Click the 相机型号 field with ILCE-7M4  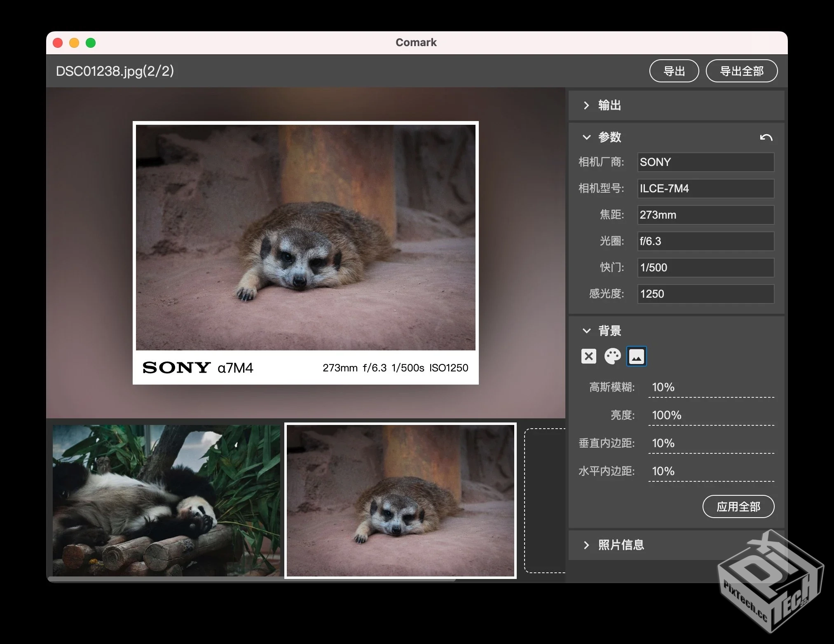tap(705, 189)
